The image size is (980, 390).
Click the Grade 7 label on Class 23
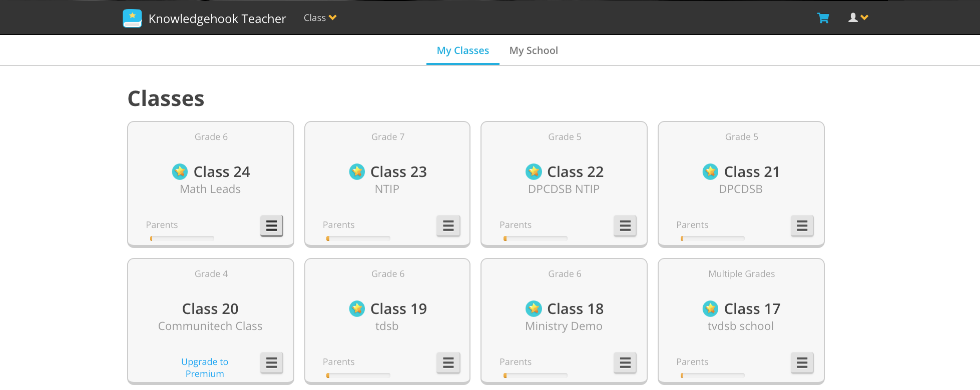[x=388, y=137]
